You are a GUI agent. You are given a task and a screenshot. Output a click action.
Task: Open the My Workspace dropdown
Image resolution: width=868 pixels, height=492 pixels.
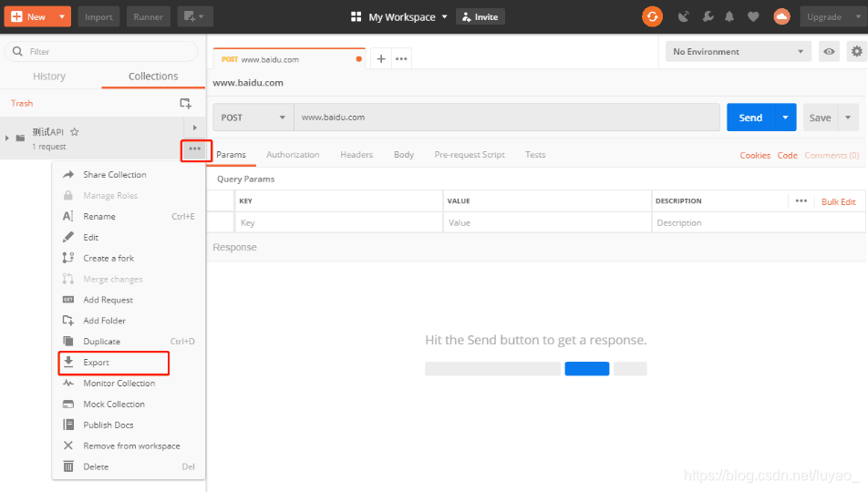click(x=399, y=16)
